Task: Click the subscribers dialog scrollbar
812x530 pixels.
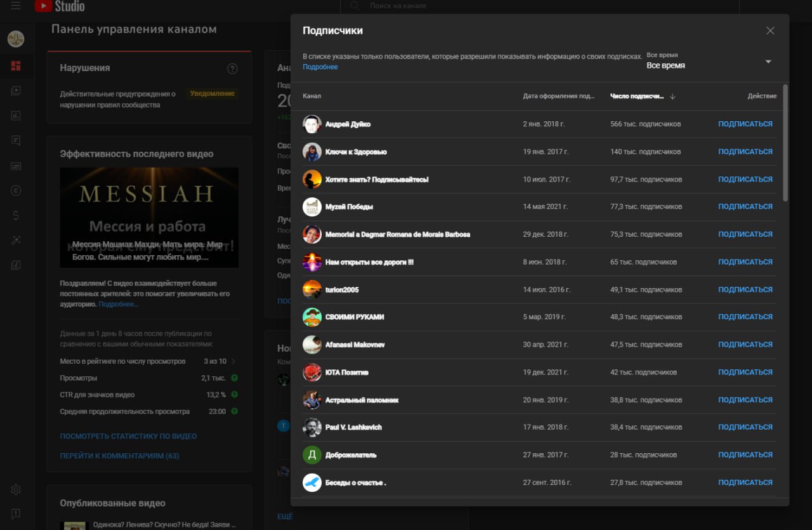Action: click(x=785, y=143)
